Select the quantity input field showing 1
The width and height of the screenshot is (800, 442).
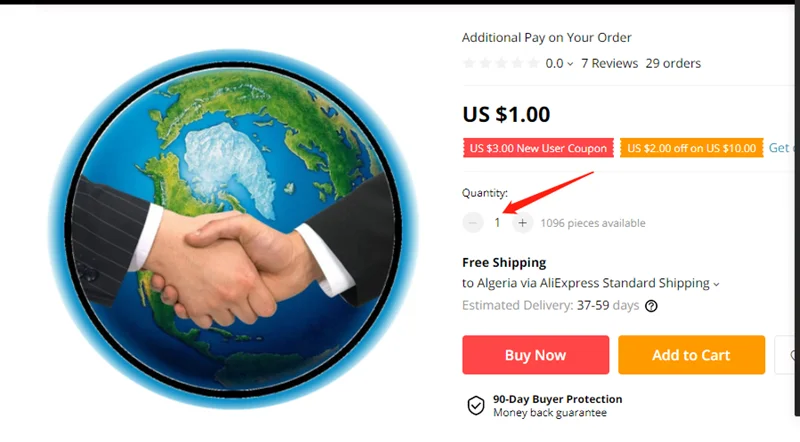click(497, 223)
